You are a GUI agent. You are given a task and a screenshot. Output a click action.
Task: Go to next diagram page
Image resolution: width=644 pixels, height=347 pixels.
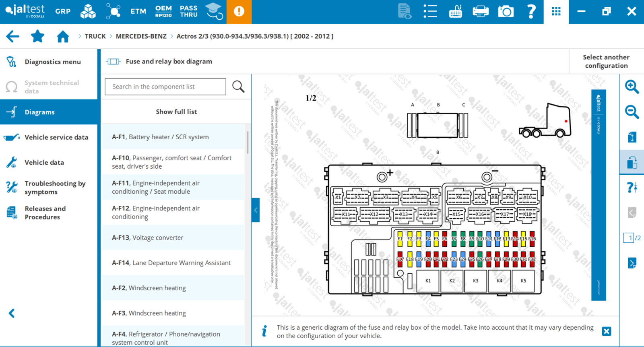[x=632, y=263]
